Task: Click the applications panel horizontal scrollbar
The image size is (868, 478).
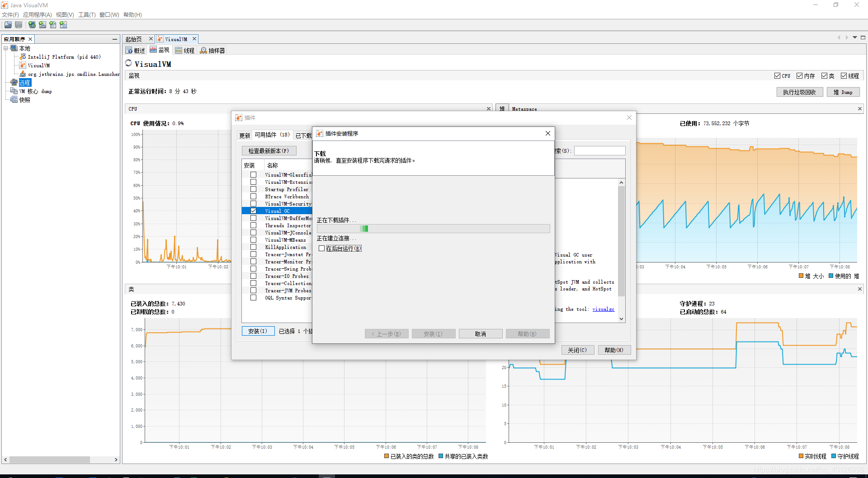Action: point(60,459)
